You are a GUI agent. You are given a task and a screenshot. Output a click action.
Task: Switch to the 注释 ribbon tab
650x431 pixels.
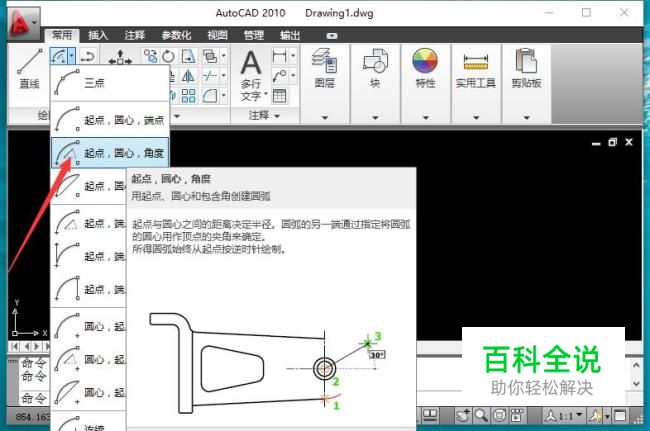point(135,35)
